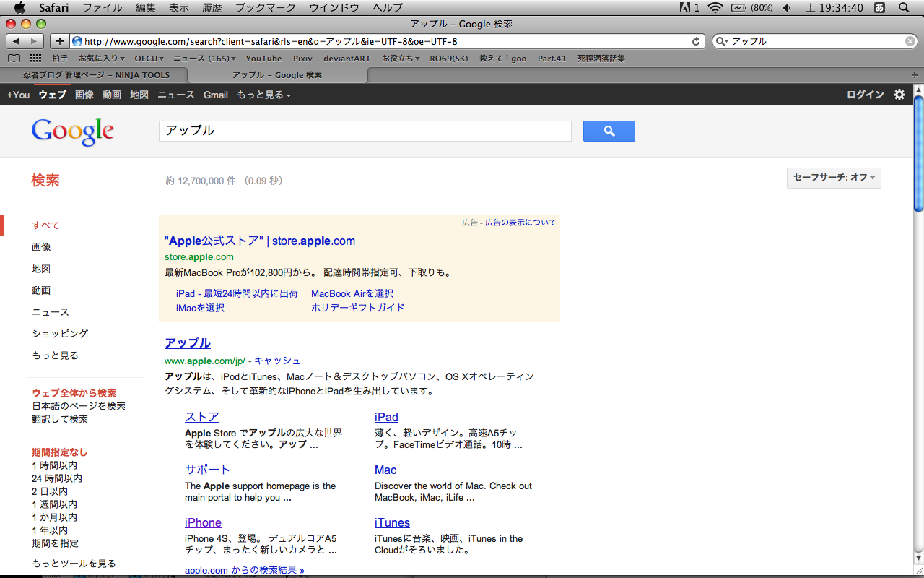Open キャッシュ cached page link
This screenshot has width=924, height=578.
[x=277, y=360]
